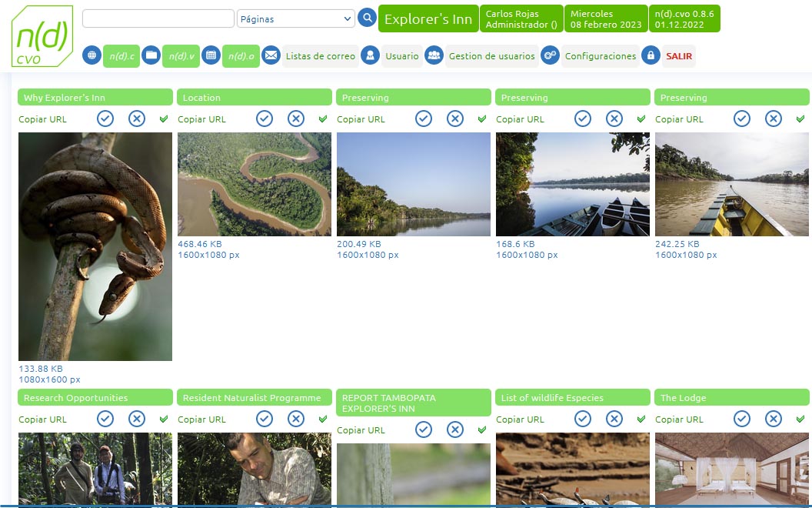Click SALIR to log out
Screen dimensions: 812x508
[679, 56]
